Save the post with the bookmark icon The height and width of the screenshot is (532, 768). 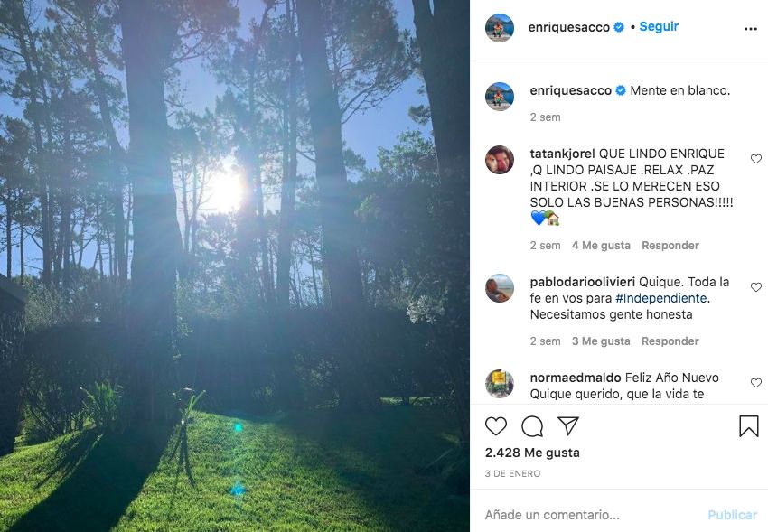[748, 426]
